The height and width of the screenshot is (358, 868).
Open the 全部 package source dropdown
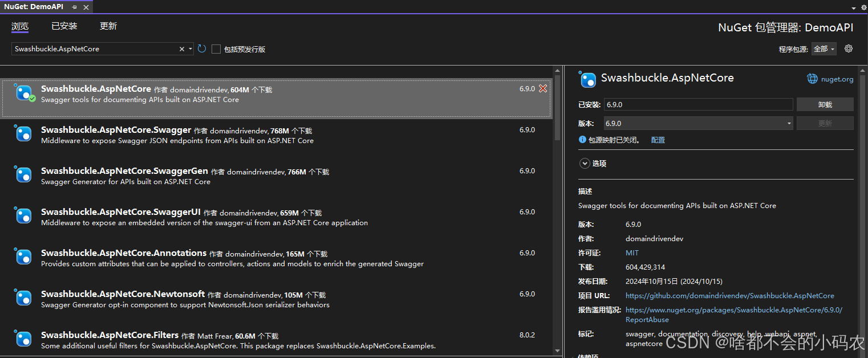[x=823, y=48]
